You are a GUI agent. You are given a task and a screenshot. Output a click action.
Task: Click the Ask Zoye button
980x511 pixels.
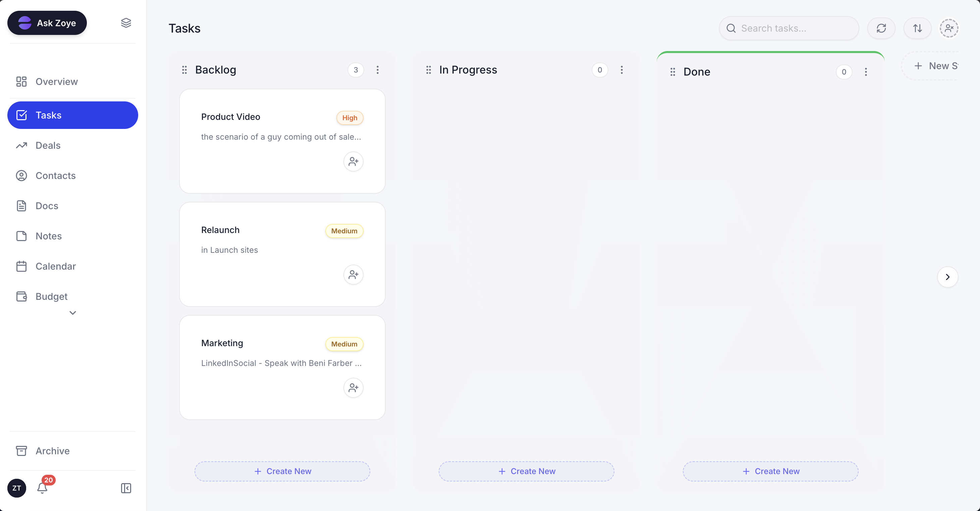point(47,23)
